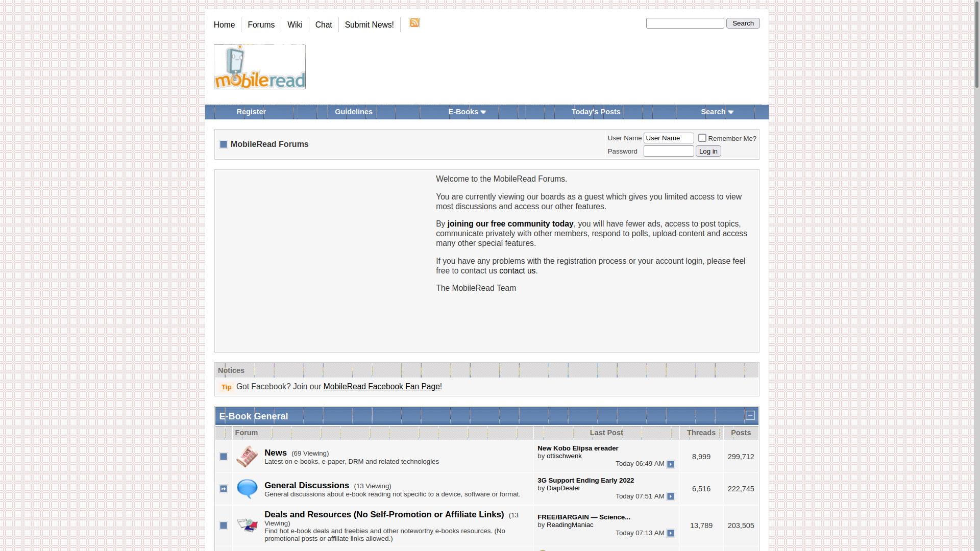Open the Chat menu item

[x=324, y=24]
